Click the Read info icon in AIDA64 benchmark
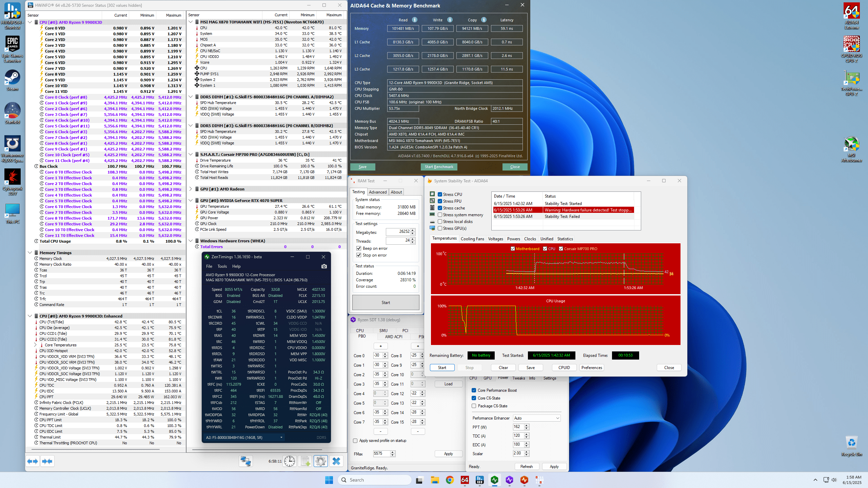Viewport: 868px width, 488px height. (x=414, y=20)
